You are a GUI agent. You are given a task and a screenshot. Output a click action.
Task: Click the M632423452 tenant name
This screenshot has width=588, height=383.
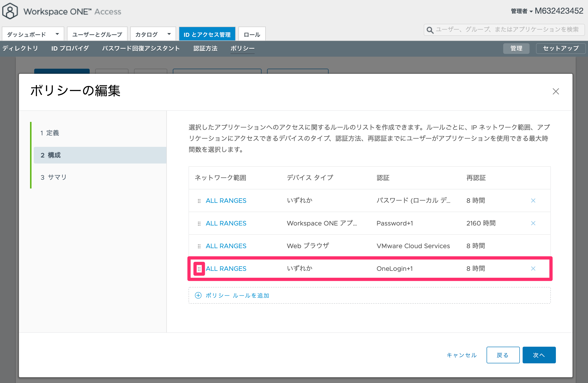pos(559,11)
